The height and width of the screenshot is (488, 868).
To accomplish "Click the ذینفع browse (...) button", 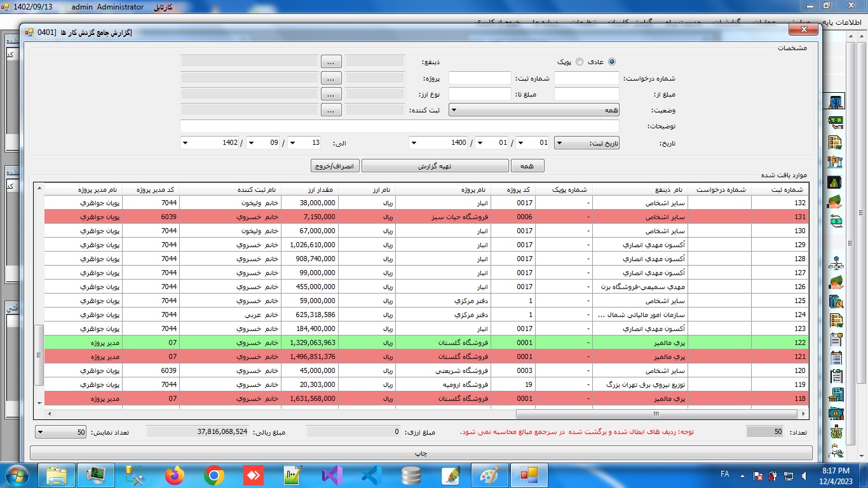I will pyautogui.click(x=331, y=62).
